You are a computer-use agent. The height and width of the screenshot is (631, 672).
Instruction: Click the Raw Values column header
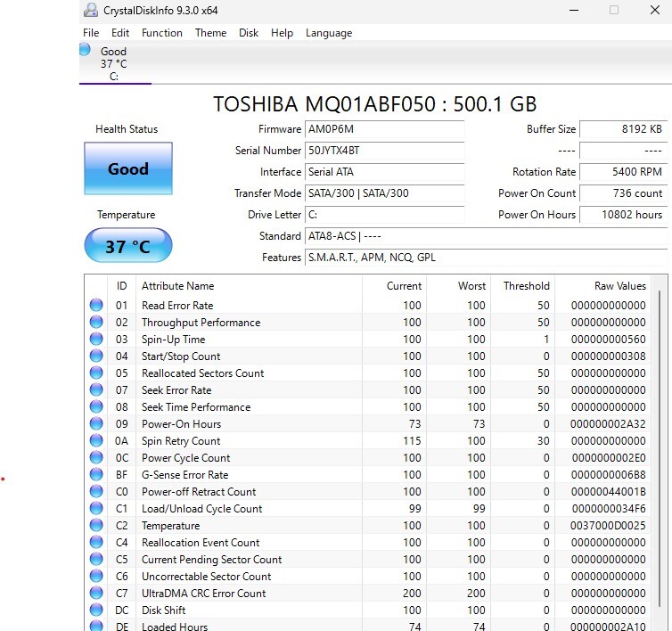(620, 286)
